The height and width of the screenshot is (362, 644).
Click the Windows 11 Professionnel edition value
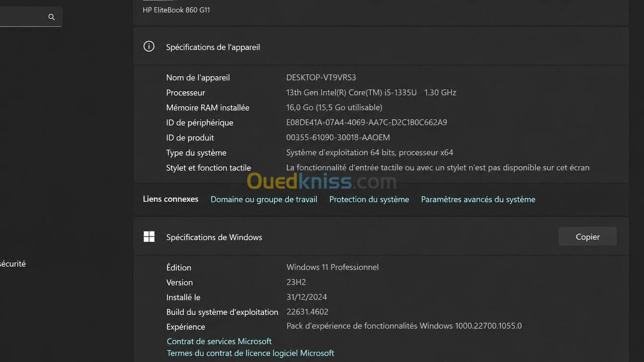pos(333,267)
